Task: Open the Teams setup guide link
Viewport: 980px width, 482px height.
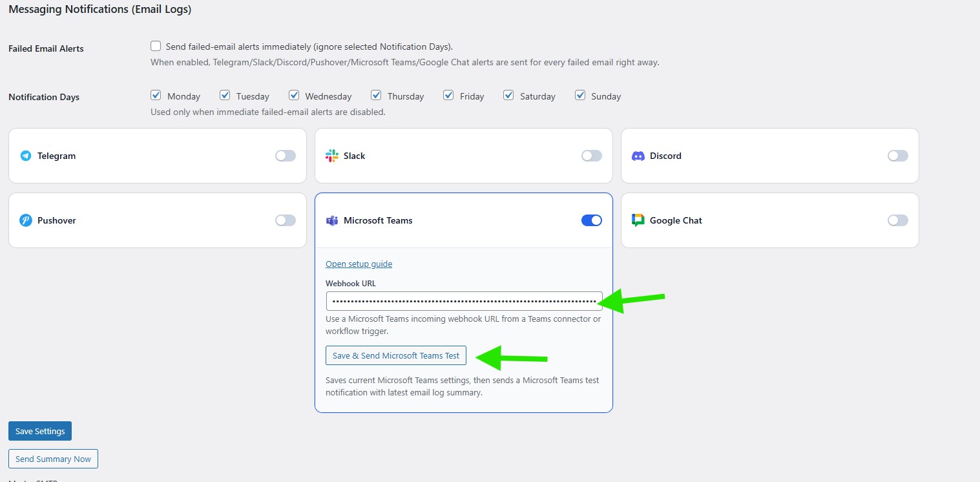Action: (359, 264)
